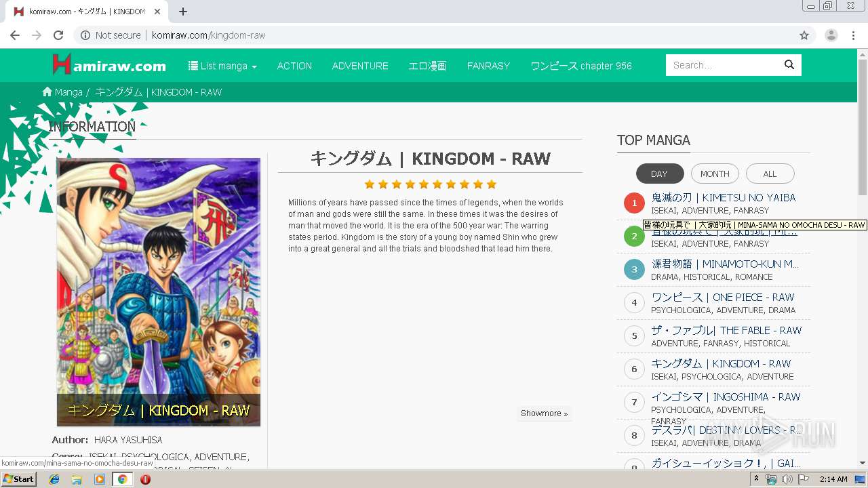
Task: Select the MONTH top manga tab
Action: (715, 174)
